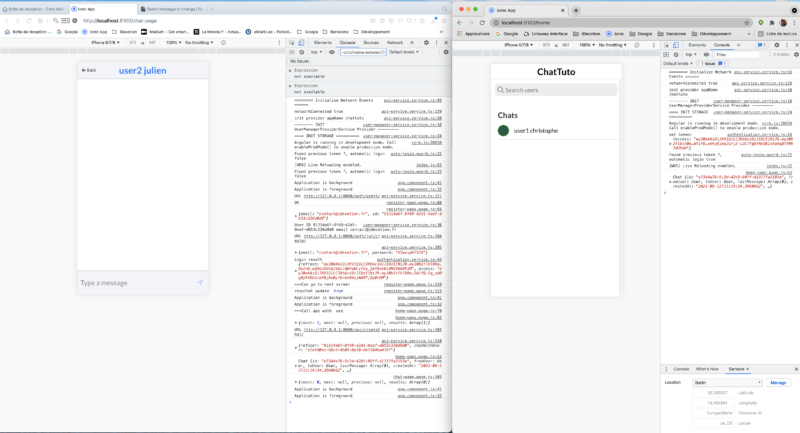800x433 pixels.
Task: Focus the 'Search users' field in ChatTuto
Action: (x=556, y=90)
